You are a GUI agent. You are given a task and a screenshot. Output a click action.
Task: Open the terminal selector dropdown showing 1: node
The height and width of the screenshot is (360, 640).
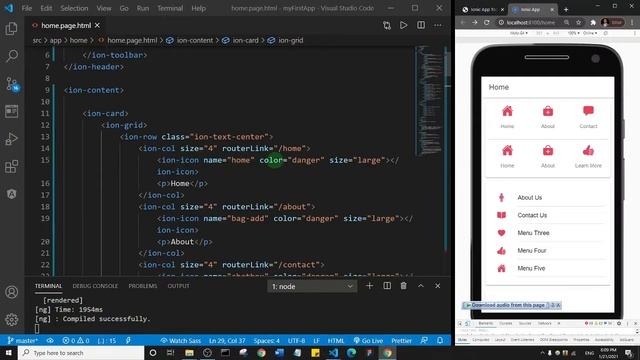[x=312, y=287]
